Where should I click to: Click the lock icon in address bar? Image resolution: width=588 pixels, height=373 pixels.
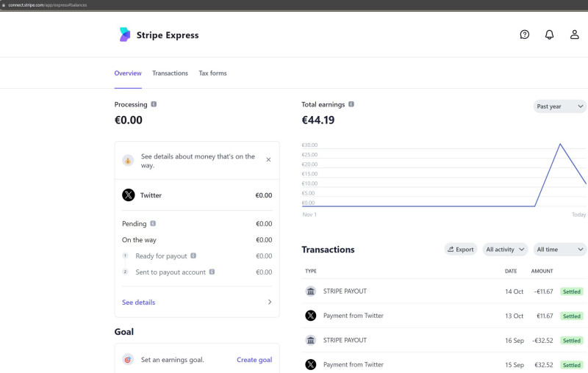tap(4, 5)
